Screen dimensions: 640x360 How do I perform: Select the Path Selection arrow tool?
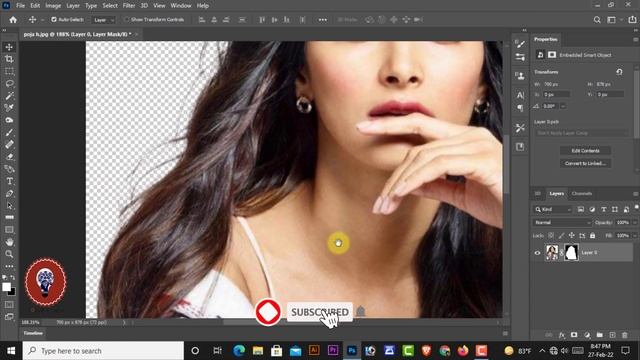pyautogui.click(x=9, y=206)
